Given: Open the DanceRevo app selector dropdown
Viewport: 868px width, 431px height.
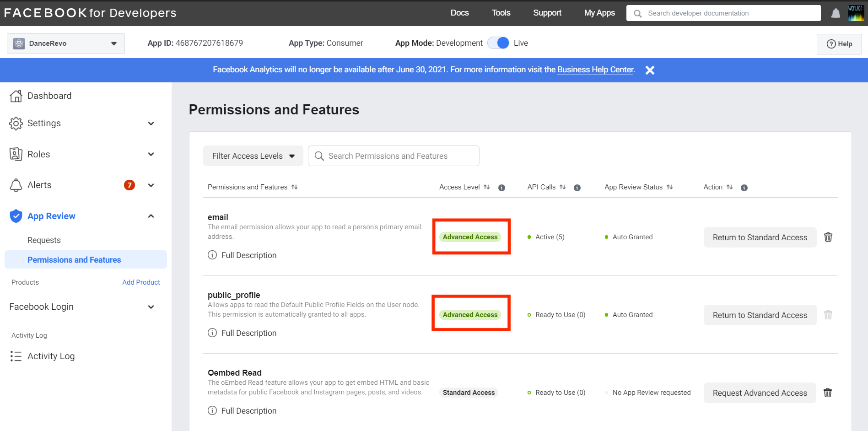Looking at the screenshot, I should point(66,43).
